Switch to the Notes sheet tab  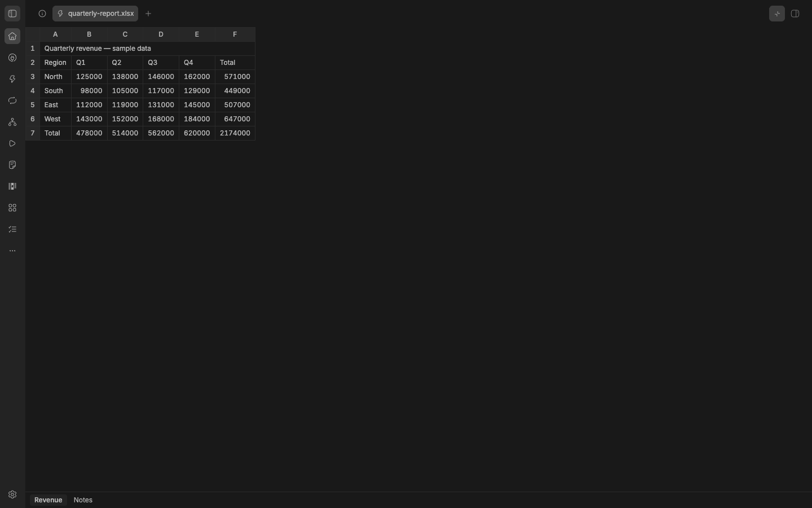[x=83, y=500]
